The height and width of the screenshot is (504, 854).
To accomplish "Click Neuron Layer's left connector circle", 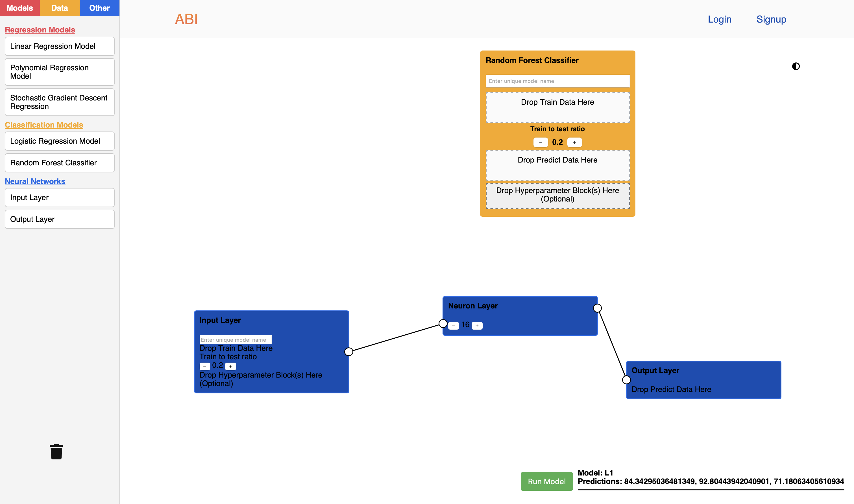I will pos(443,323).
